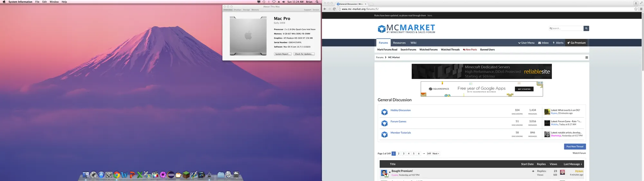Click Post New Thread button
Image resolution: width=644 pixels, height=181 pixels.
575,147
